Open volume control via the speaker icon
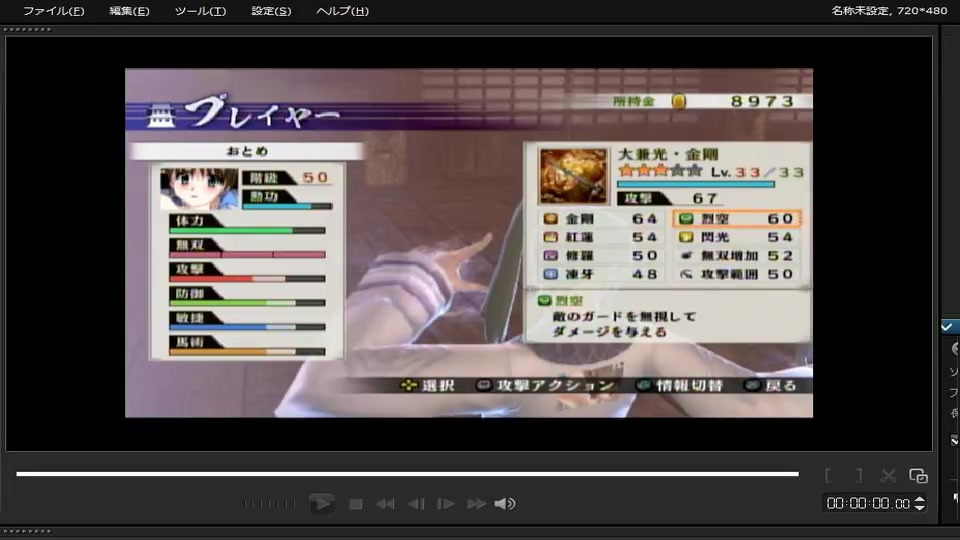960x540 pixels. 505,504
